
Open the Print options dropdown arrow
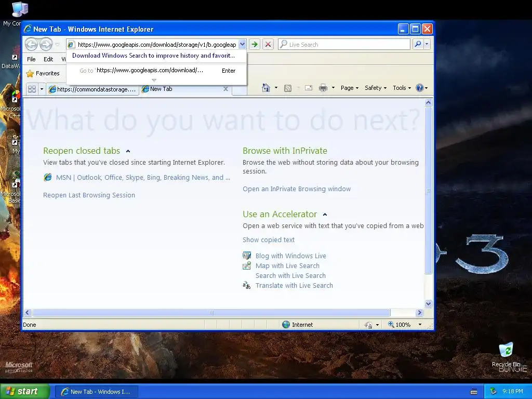(333, 88)
